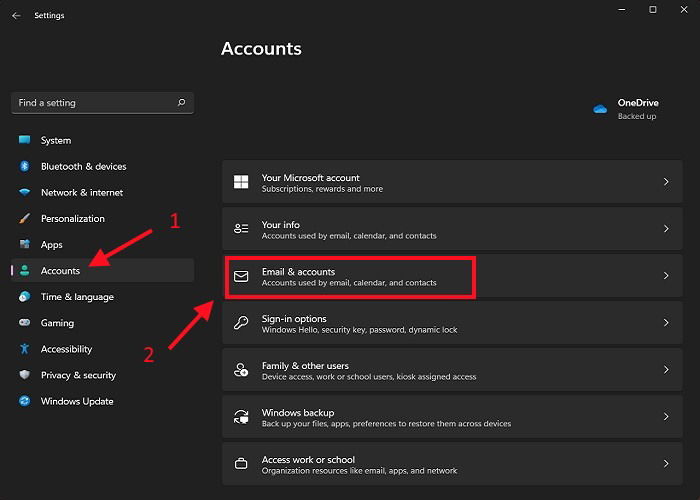Click the Sign-in options key icon
The height and width of the screenshot is (500, 700).
(x=241, y=323)
